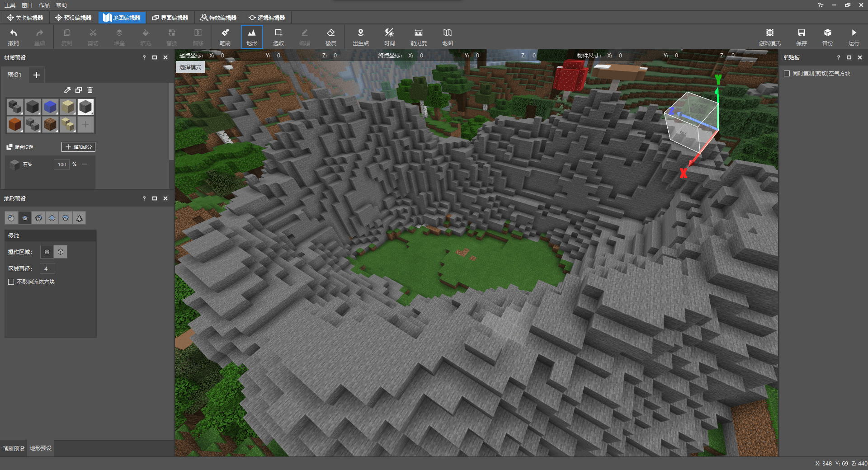This screenshot has height=470, width=868.
Task: Open the Map (地图) toolbar icon
Action: [x=448, y=37]
